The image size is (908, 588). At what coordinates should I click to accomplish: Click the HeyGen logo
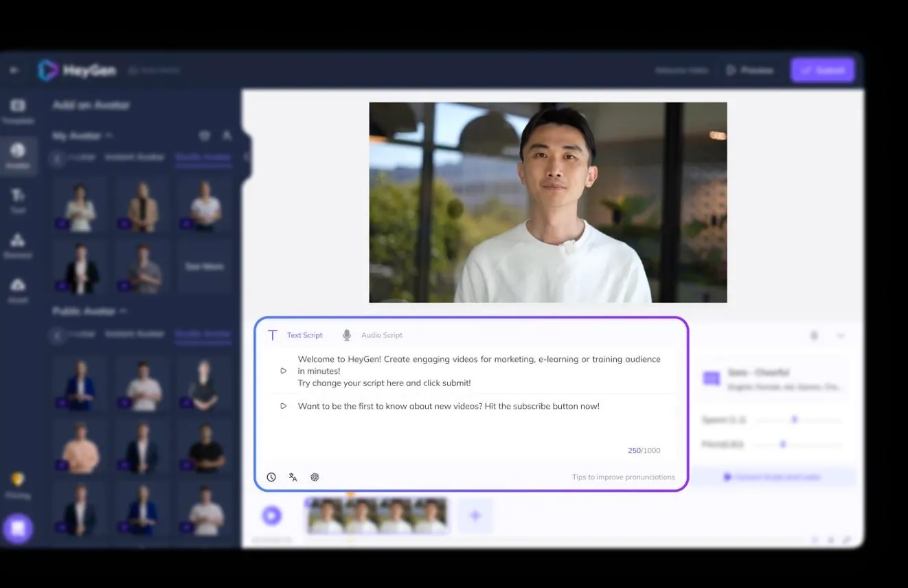(76, 70)
